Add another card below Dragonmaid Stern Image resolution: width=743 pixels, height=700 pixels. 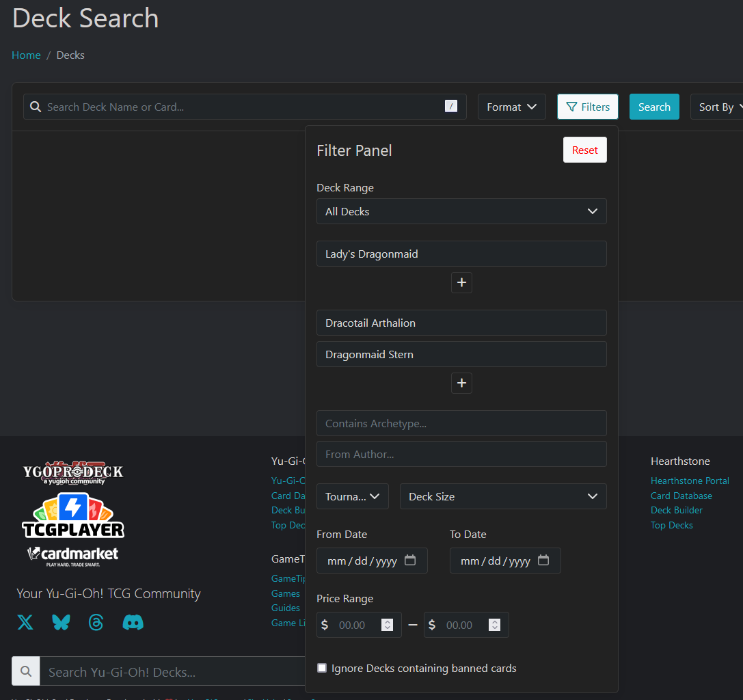(x=461, y=383)
